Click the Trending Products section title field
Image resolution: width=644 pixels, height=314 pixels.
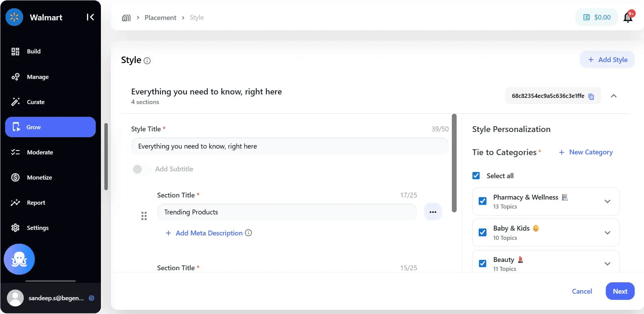pyautogui.click(x=287, y=212)
